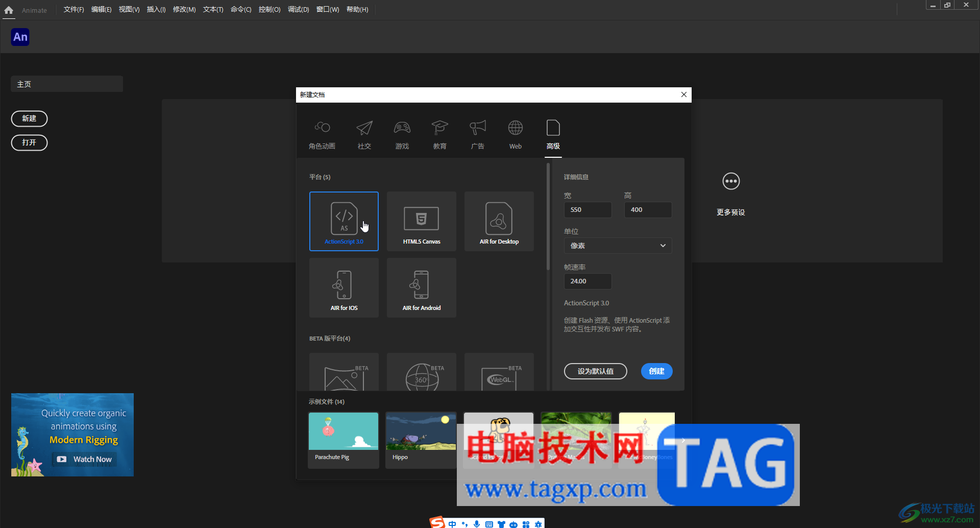Viewport: 980px width, 528px height.
Task: Click the 更多预设 ellipsis icon
Action: tap(731, 181)
